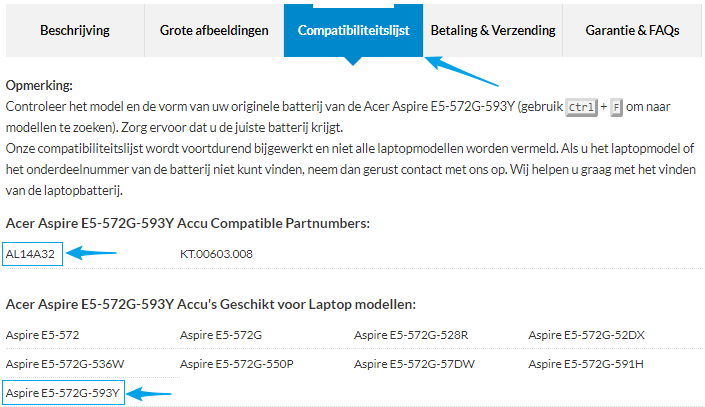This screenshot has height=407, width=705.
Task: Pick the Aspire E5-572G-57DW model
Action: pos(414,364)
